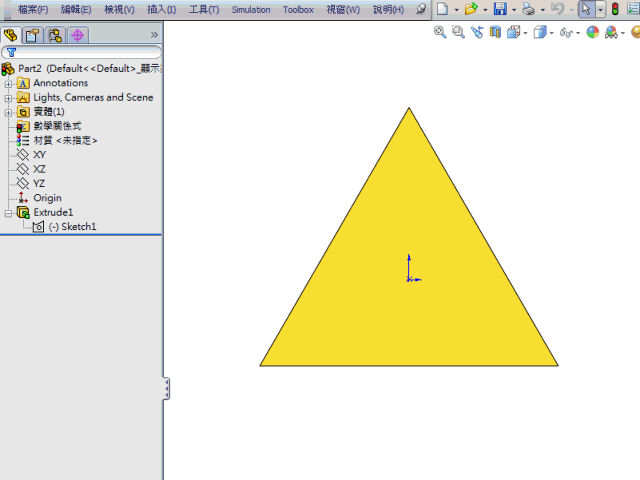Click the Zoom to Fit magnifier icon

440,32
